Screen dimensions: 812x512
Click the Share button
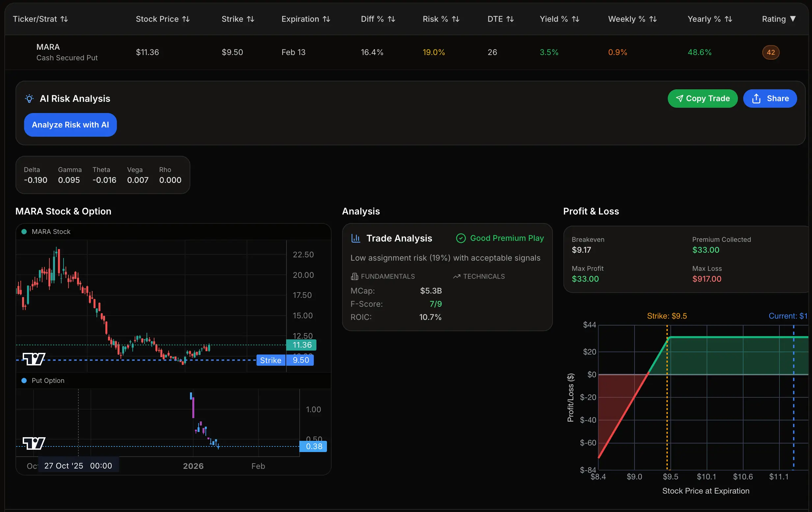click(770, 99)
